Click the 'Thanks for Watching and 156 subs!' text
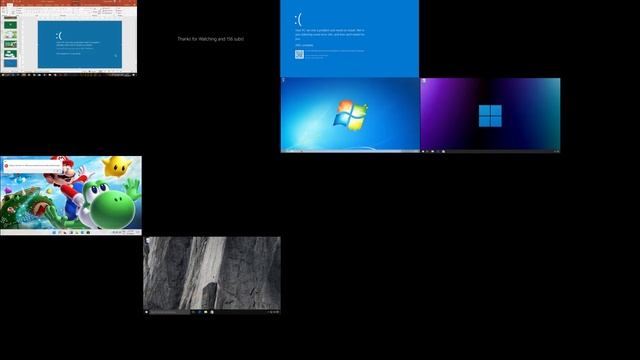 pos(211,39)
